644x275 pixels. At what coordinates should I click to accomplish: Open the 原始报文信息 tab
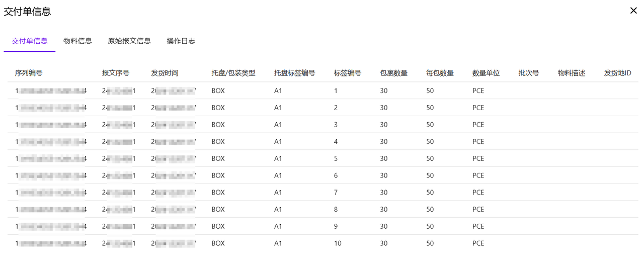(129, 41)
